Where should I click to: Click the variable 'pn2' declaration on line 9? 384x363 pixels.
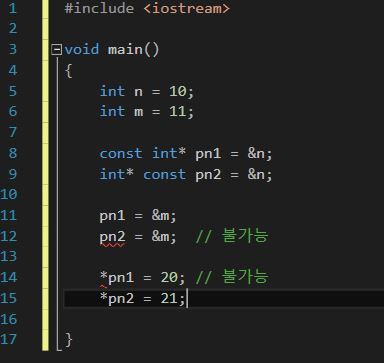pos(208,174)
